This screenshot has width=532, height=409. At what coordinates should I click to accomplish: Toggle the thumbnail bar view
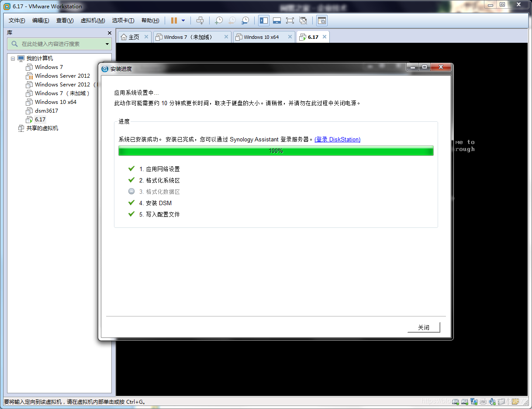tap(276, 21)
